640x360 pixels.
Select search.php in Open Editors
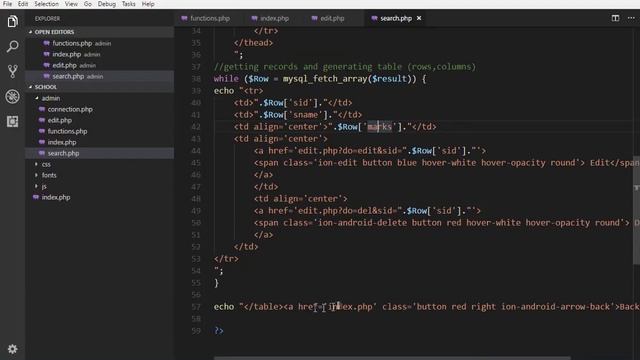tap(68, 76)
